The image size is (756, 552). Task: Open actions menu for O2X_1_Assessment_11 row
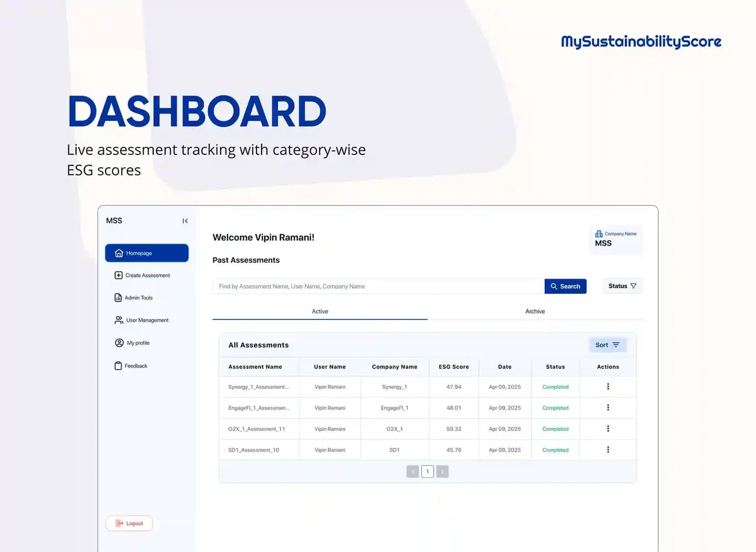608,428
